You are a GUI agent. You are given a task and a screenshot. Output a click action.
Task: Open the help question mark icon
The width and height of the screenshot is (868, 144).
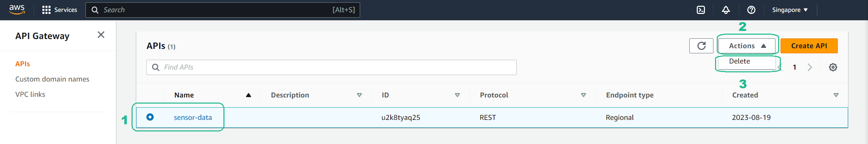pos(751,10)
